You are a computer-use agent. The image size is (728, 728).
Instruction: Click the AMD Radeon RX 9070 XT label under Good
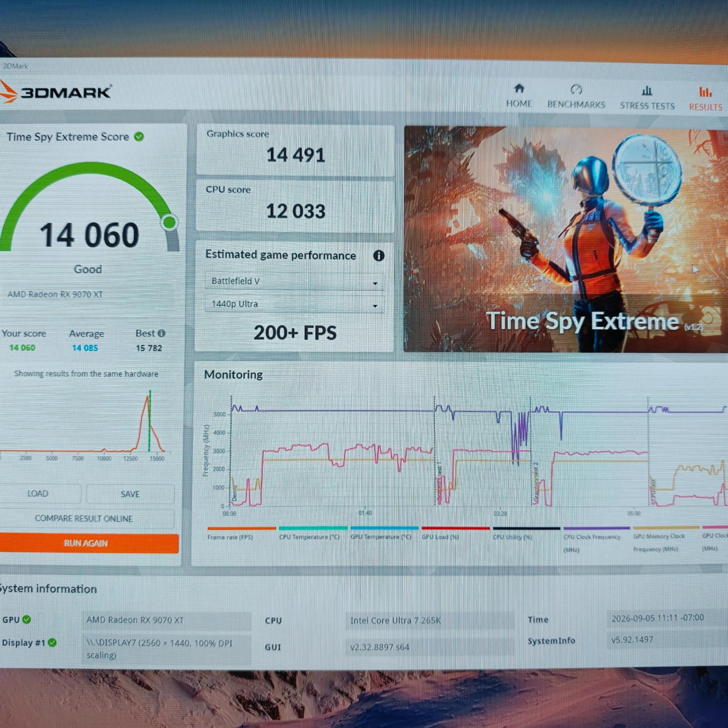click(x=55, y=294)
